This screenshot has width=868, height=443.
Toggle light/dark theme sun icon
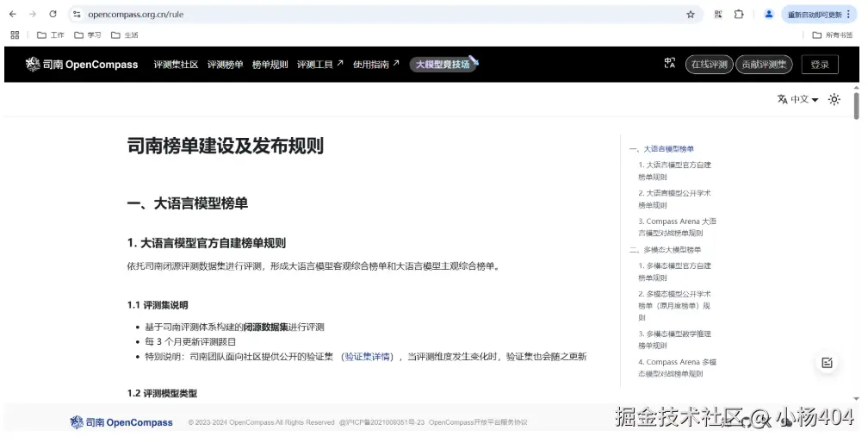pos(834,99)
